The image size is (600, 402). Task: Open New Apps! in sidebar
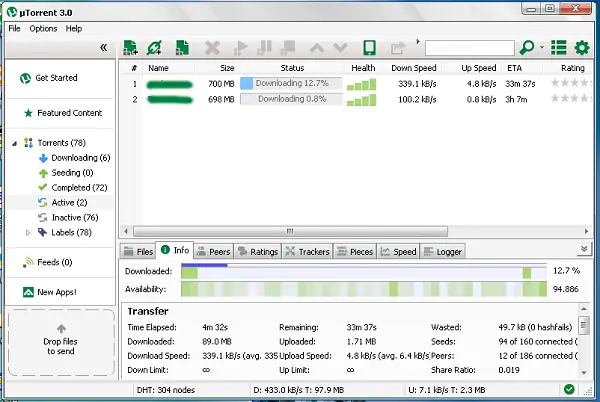point(50,292)
